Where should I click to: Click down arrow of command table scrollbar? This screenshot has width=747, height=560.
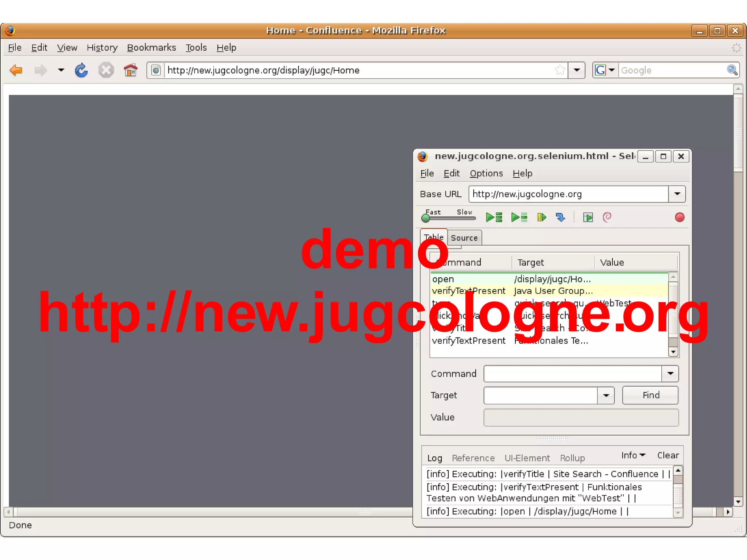click(673, 352)
